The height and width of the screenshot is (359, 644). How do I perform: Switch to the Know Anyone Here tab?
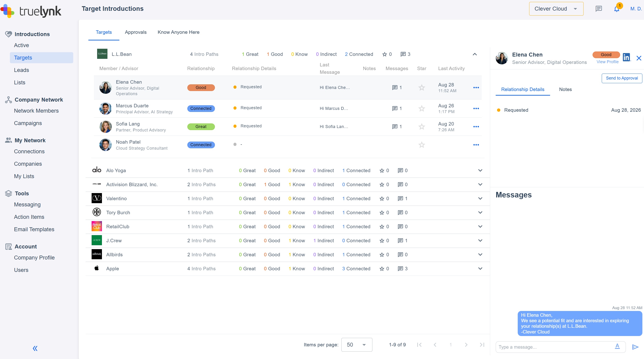pyautogui.click(x=178, y=32)
